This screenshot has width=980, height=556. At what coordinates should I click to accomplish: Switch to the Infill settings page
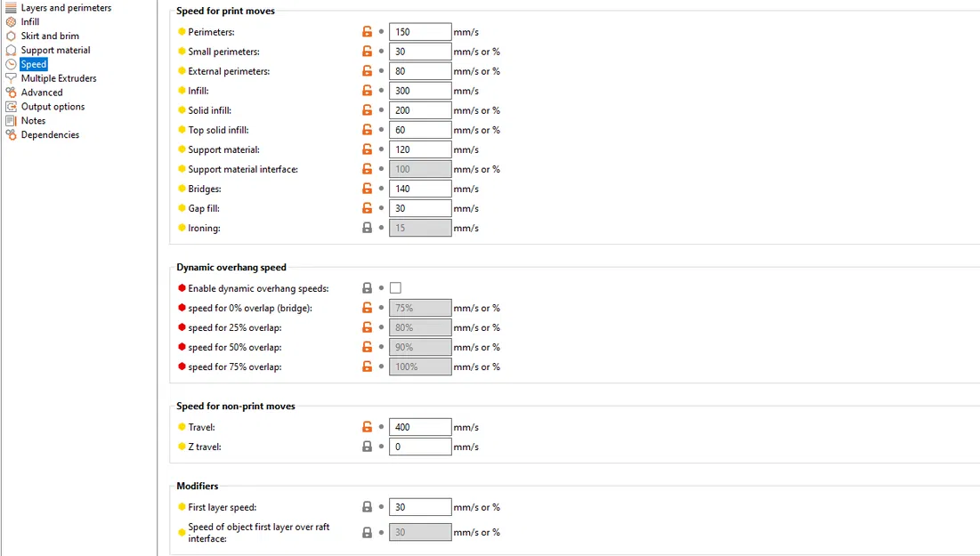coord(30,22)
